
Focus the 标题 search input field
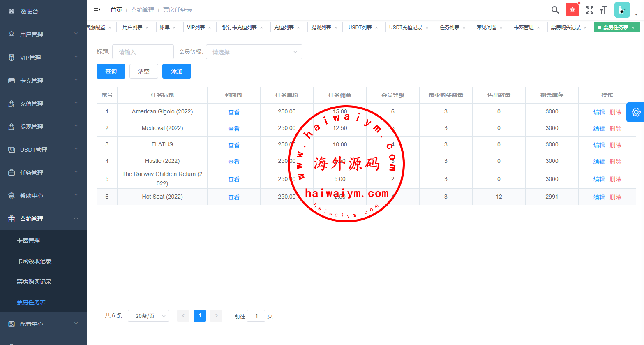[x=143, y=52]
